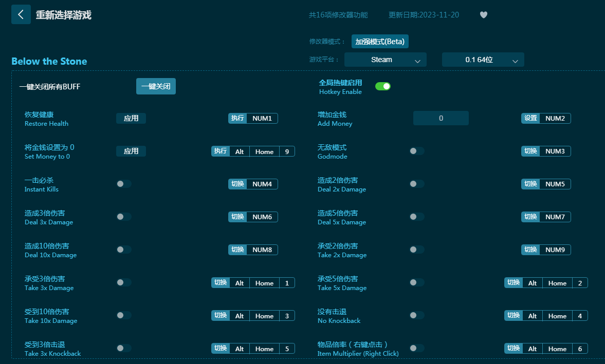Turn on Instant Kills toggle
The width and height of the screenshot is (605, 364).
pos(124,184)
